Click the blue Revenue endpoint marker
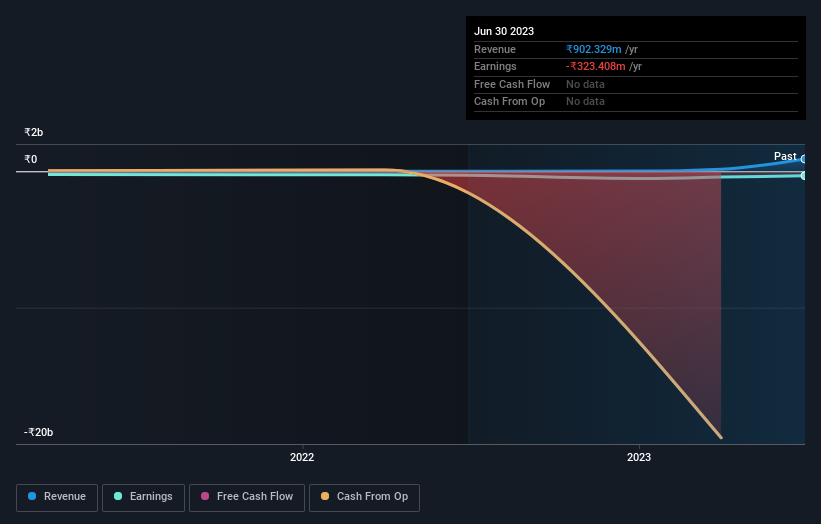Image resolution: width=821 pixels, height=524 pixels. [804, 159]
